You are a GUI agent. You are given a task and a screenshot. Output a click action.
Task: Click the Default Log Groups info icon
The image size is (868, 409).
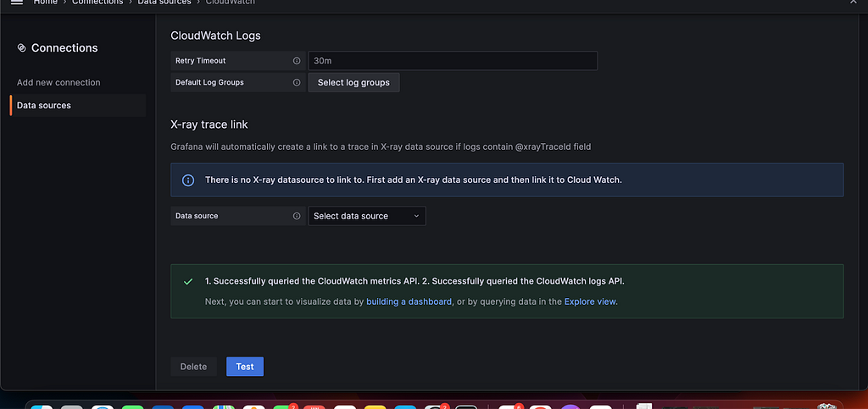[x=297, y=82]
